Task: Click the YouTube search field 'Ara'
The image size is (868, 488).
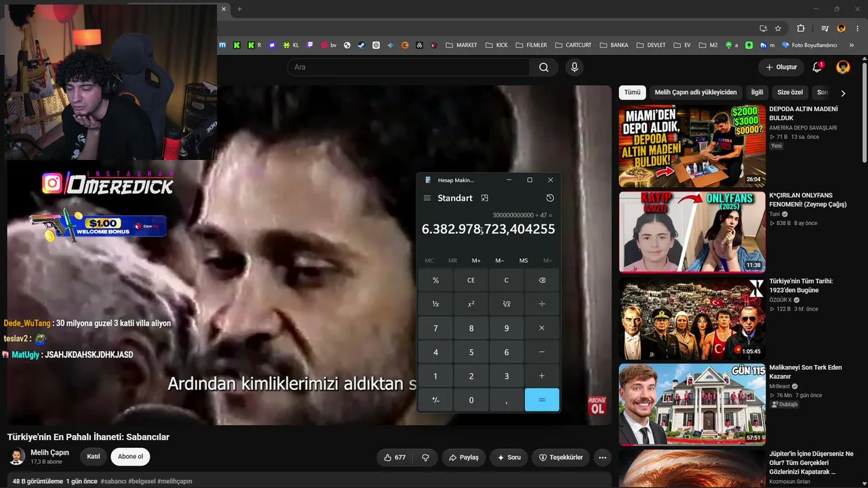Action: click(x=408, y=67)
